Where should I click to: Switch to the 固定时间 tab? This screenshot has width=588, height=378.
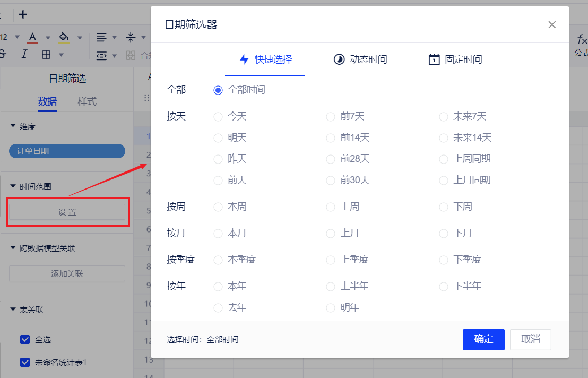point(455,59)
